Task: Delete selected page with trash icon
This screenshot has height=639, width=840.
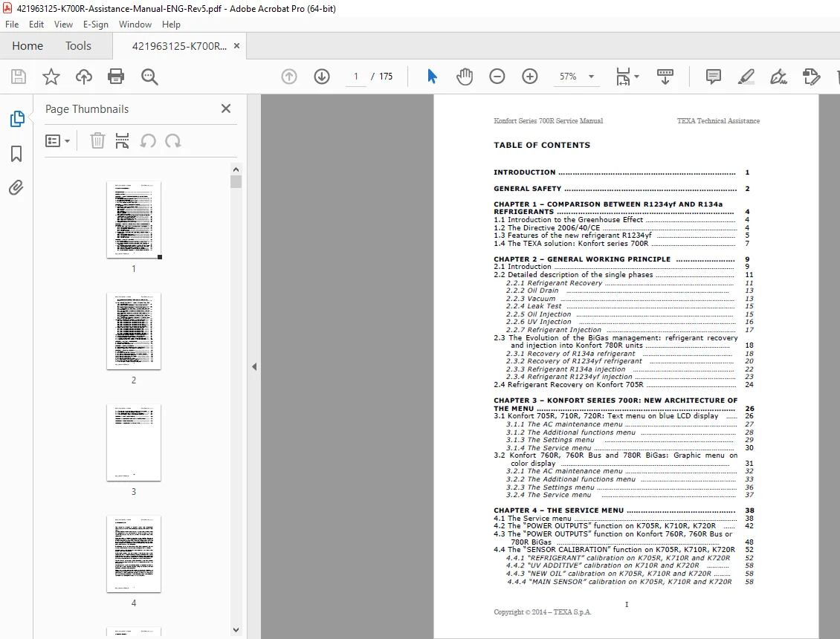Action: tap(97, 141)
